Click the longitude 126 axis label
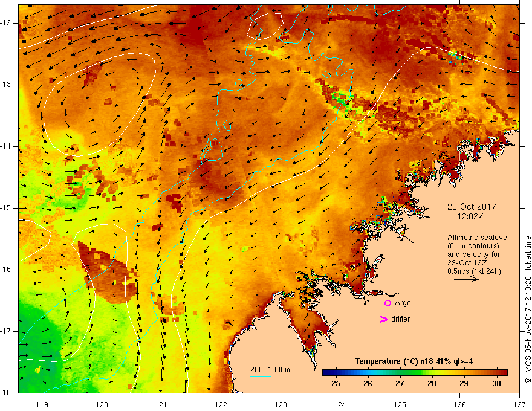The image size is (532, 411). click(x=459, y=404)
